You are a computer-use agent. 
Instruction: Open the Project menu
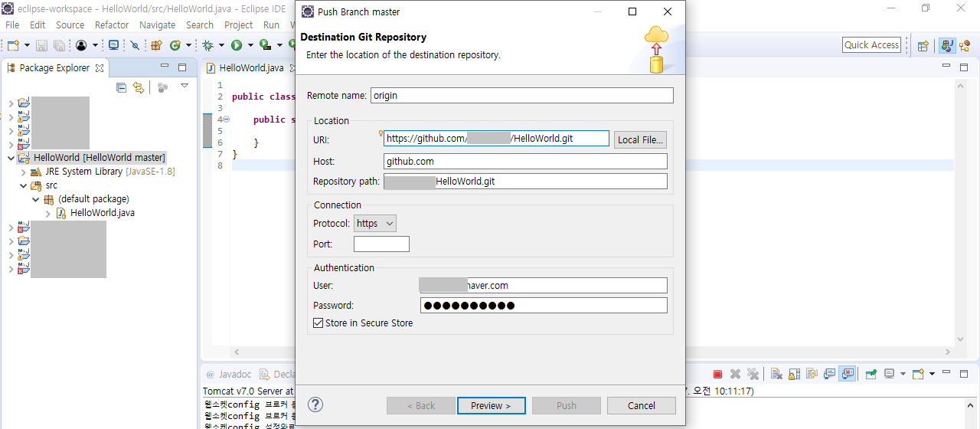[239, 25]
